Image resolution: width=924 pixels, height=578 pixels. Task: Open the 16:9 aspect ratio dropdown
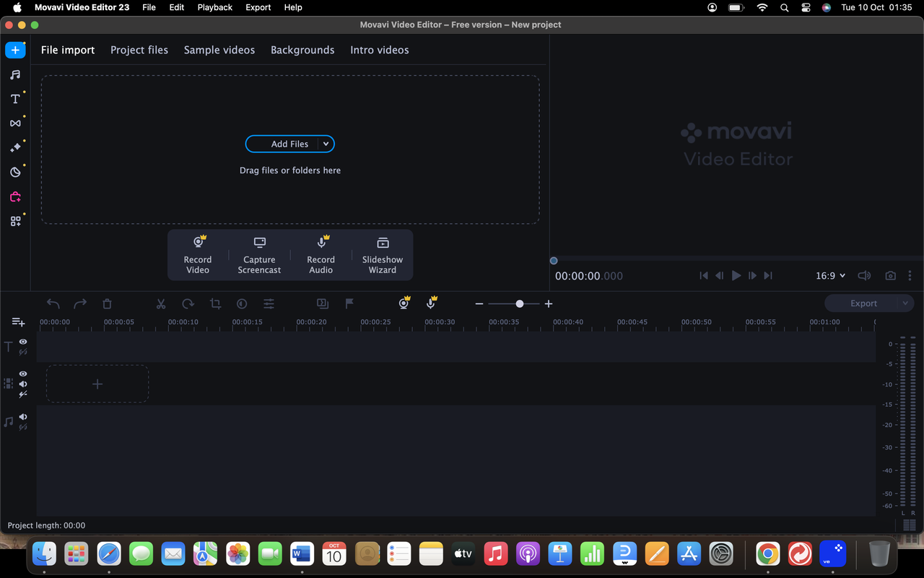[830, 276]
